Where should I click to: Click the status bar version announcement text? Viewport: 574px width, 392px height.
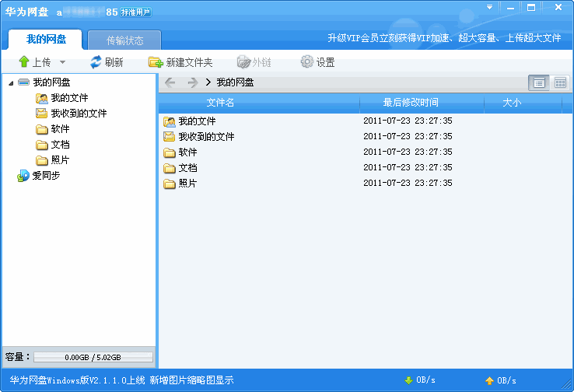click(121, 380)
